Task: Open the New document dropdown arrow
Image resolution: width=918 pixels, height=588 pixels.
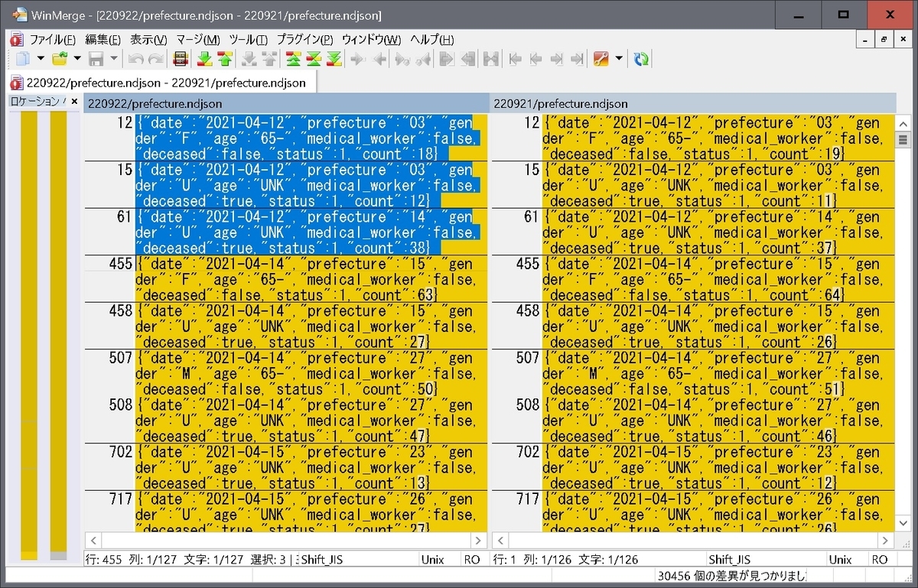Action: (40, 59)
